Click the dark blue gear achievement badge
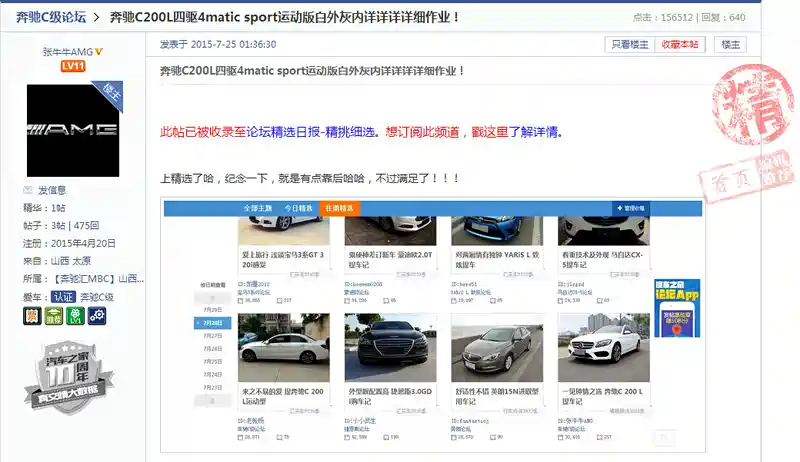Screen dimensions: 800x462 click(x=96, y=316)
